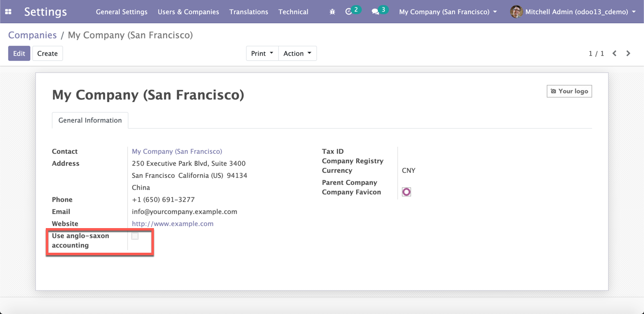Open Users & Companies menu
The height and width of the screenshot is (314, 644).
click(188, 12)
